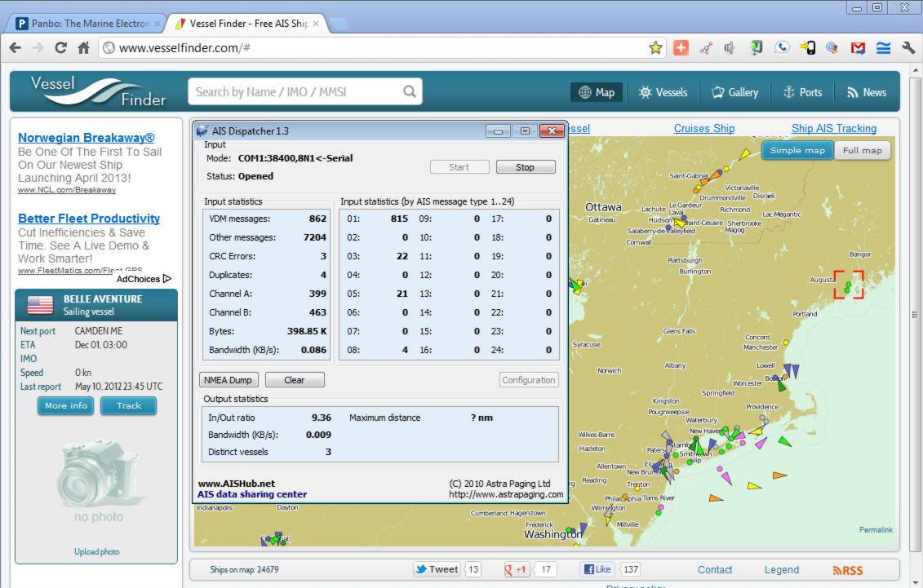Viewport: 923px width, 588px height.
Task: Click the send-to-phone extension icon
Action: [808, 47]
